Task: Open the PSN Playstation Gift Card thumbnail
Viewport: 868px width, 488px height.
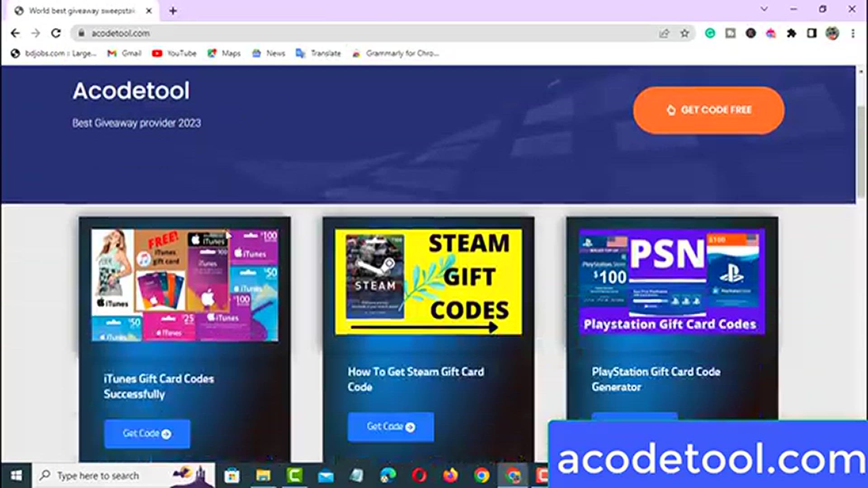Action: coord(672,282)
